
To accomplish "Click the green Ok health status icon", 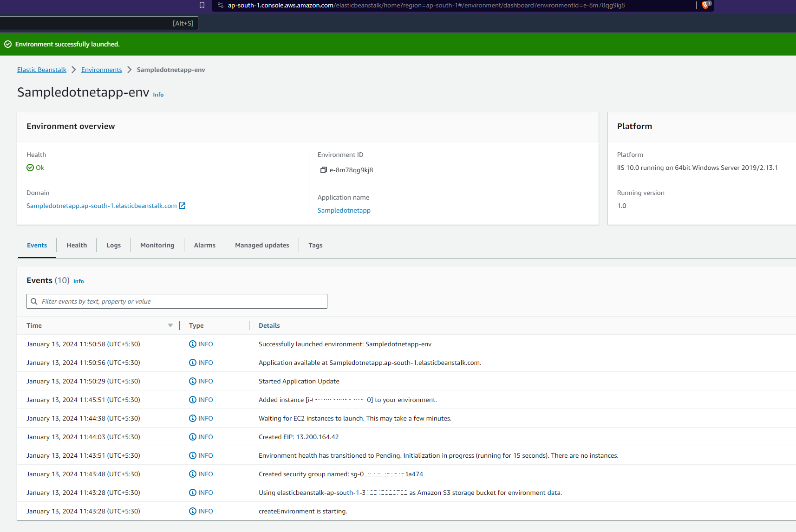I will tap(30, 168).
